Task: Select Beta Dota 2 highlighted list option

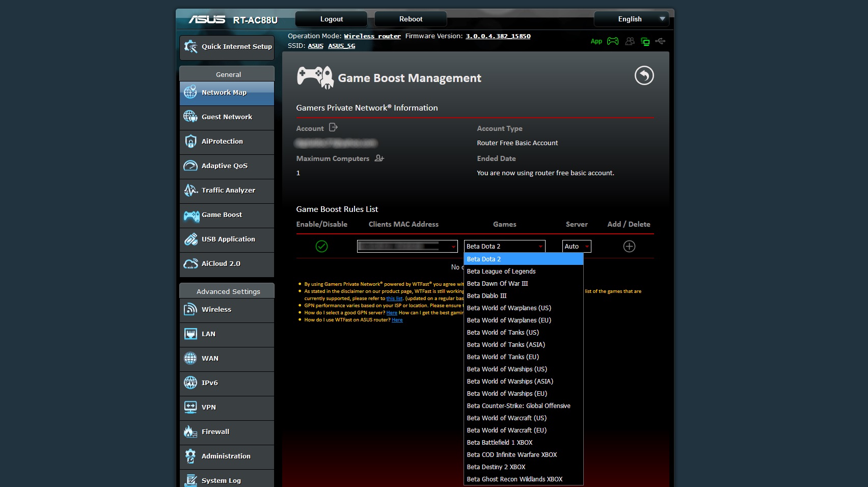Action: [524, 259]
